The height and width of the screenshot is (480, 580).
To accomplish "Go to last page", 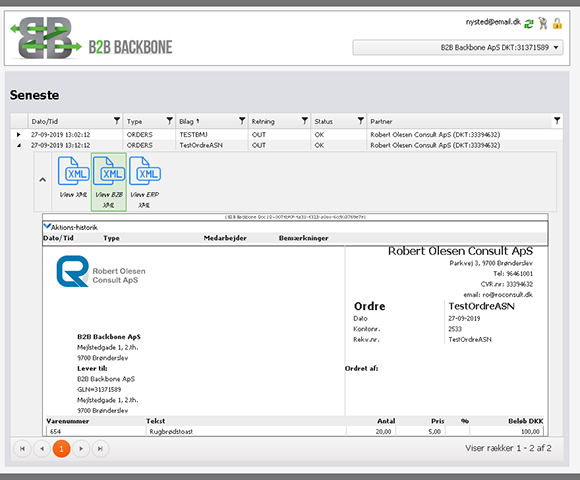I will (x=100, y=449).
